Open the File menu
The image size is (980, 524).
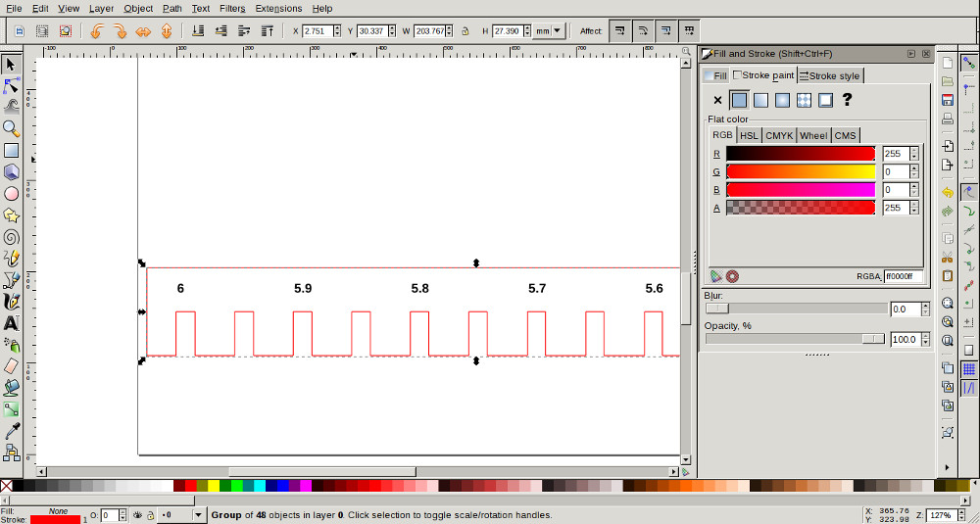point(14,8)
